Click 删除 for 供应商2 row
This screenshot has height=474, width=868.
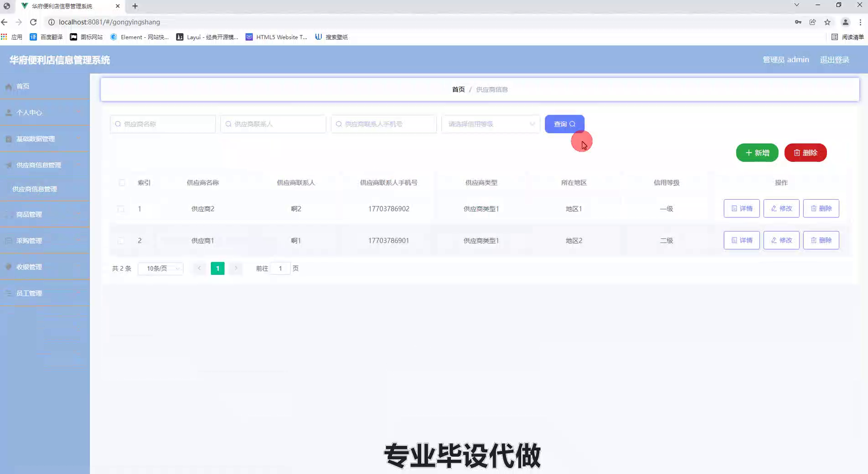(821, 208)
